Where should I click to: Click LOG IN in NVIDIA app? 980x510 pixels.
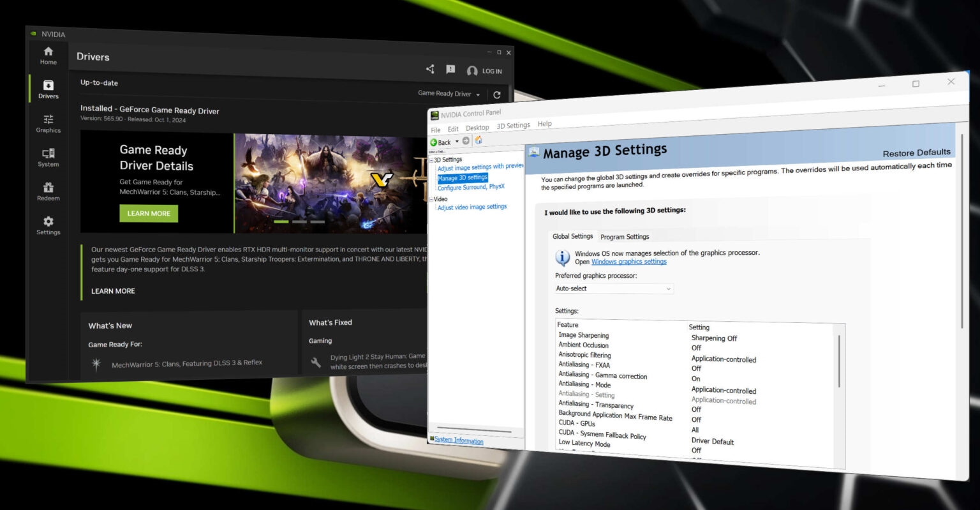click(492, 71)
